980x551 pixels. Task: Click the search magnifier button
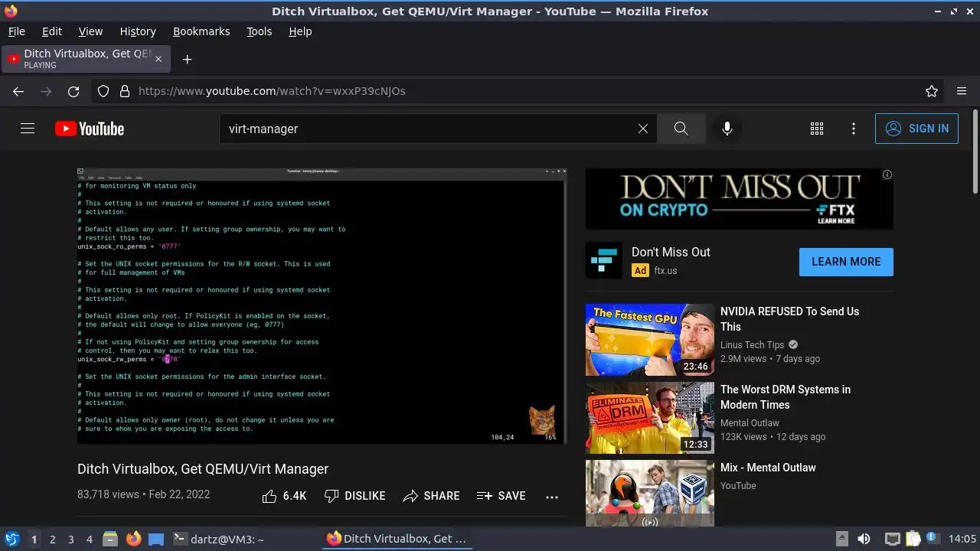click(x=681, y=129)
